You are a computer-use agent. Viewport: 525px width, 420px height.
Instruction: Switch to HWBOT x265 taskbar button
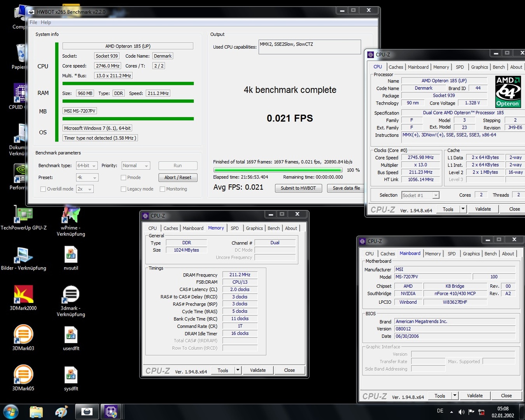pos(87,412)
